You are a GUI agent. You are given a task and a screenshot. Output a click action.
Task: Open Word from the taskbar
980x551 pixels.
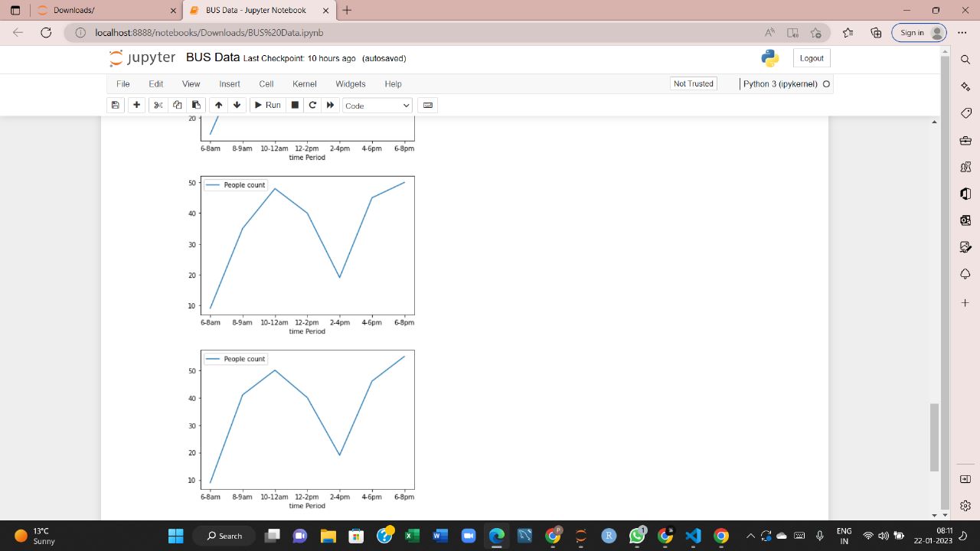pos(440,536)
